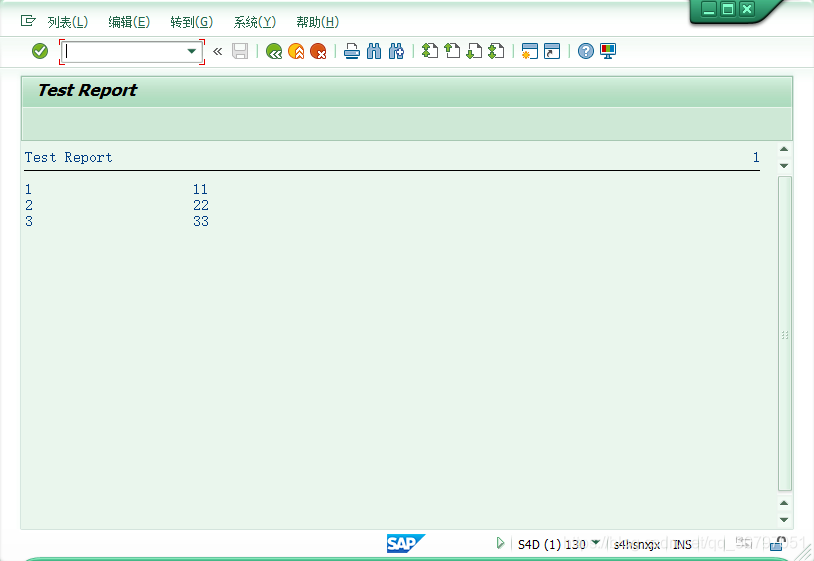Click the bold 'Test Report' title
This screenshot has height=561, width=814.
87,90
